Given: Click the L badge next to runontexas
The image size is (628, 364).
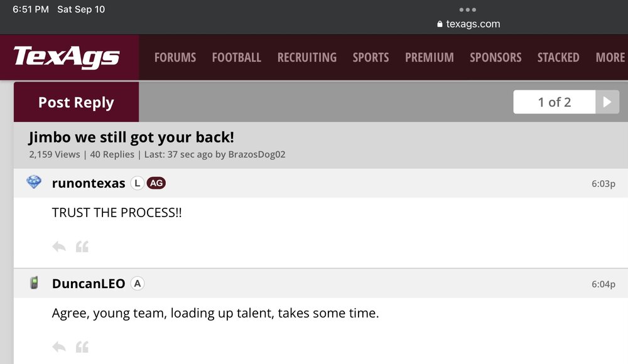Looking at the screenshot, I should [138, 183].
